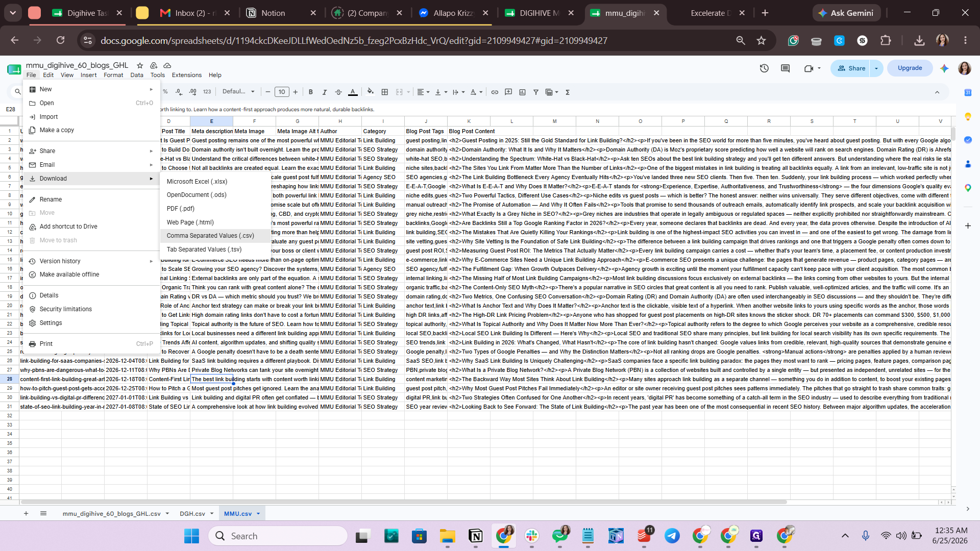980x551 pixels.
Task: Click Ask Gemini button in Chrome
Action: (x=847, y=13)
